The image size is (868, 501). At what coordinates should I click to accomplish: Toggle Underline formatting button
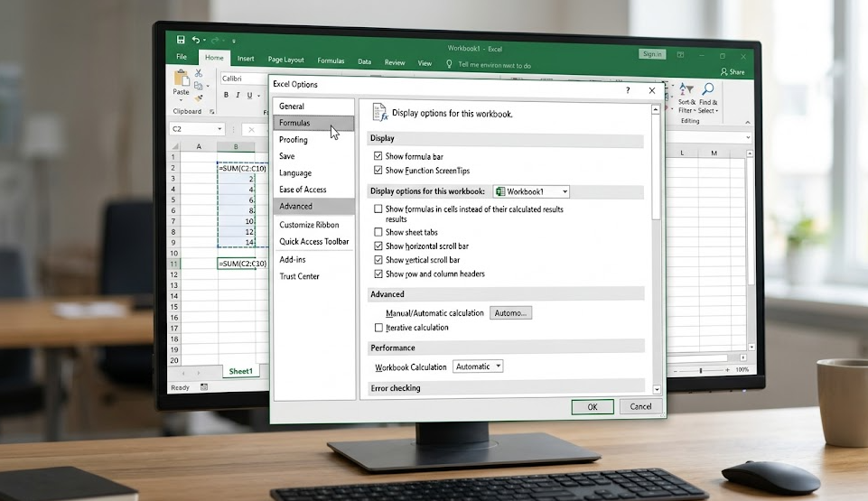pyautogui.click(x=249, y=95)
